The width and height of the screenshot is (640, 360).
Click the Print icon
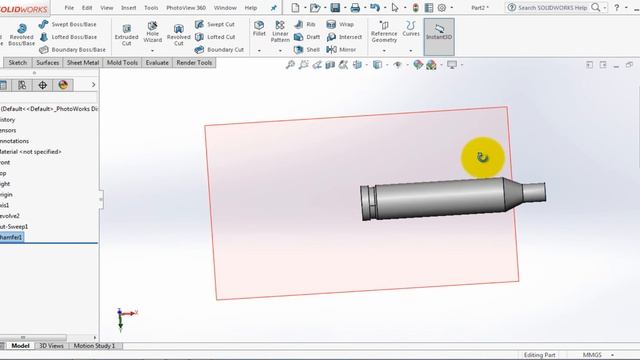click(355, 8)
